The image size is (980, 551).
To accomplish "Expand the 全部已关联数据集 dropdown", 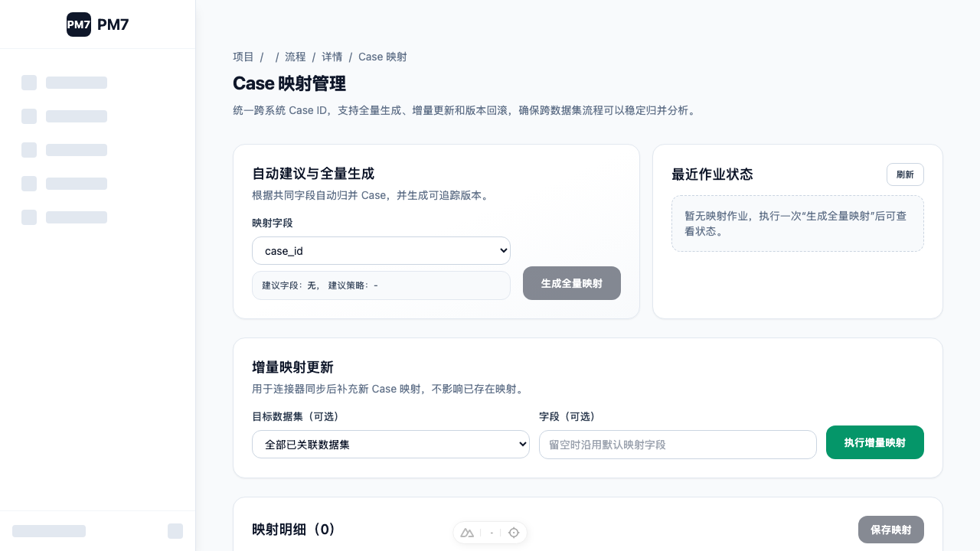I will point(390,444).
